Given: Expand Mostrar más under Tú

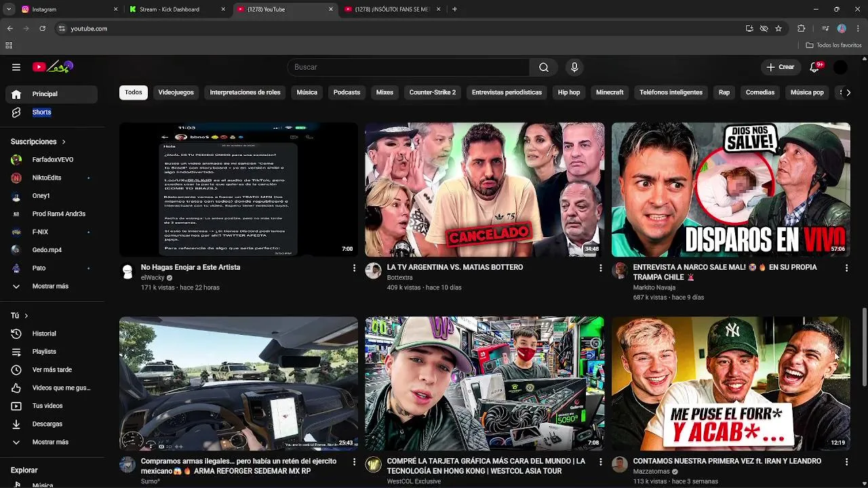Looking at the screenshot, I should [52, 442].
